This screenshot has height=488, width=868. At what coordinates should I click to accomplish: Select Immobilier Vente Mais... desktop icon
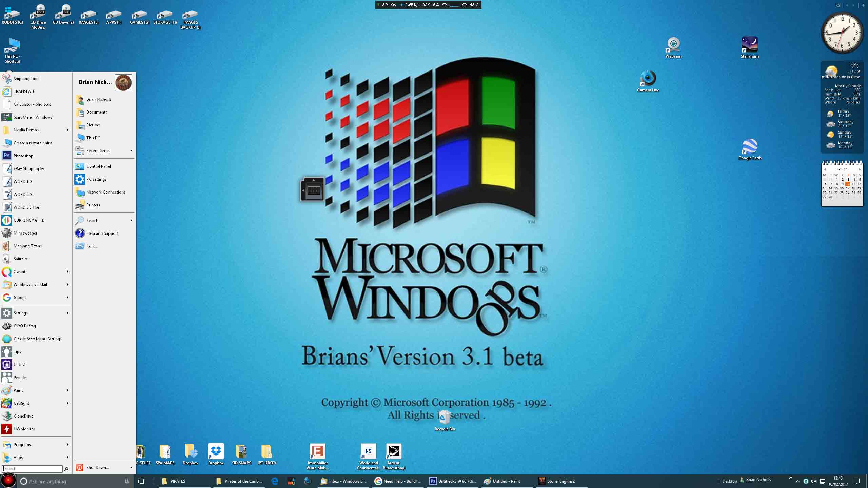coord(317,456)
